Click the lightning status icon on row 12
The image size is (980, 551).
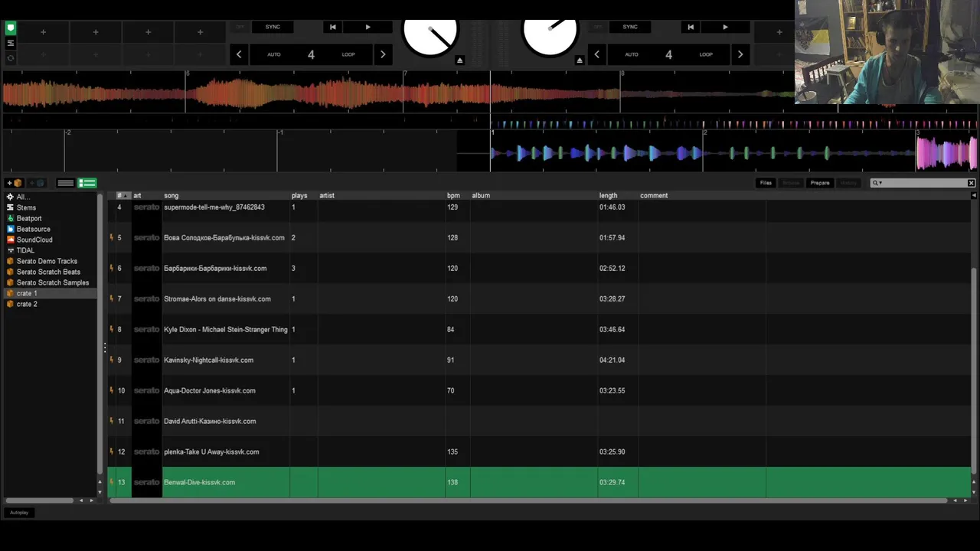[x=111, y=452]
